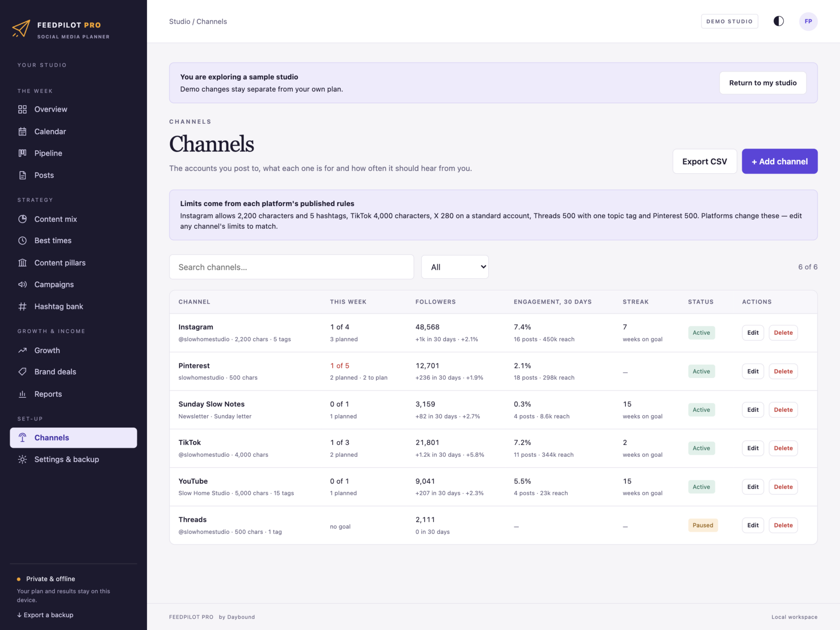This screenshot has height=630, width=840.
Task: Open Content pillars via columns icon
Action: pyautogui.click(x=22, y=262)
